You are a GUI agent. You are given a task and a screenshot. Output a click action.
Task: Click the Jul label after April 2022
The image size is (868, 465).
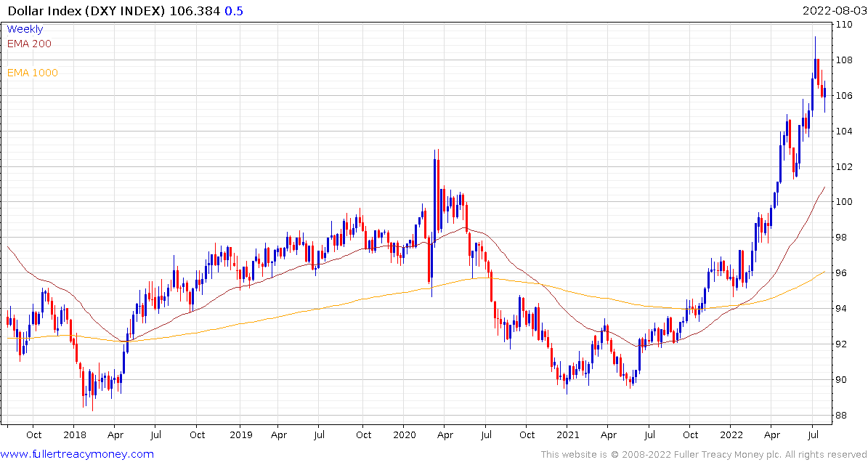tap(814, 434)
